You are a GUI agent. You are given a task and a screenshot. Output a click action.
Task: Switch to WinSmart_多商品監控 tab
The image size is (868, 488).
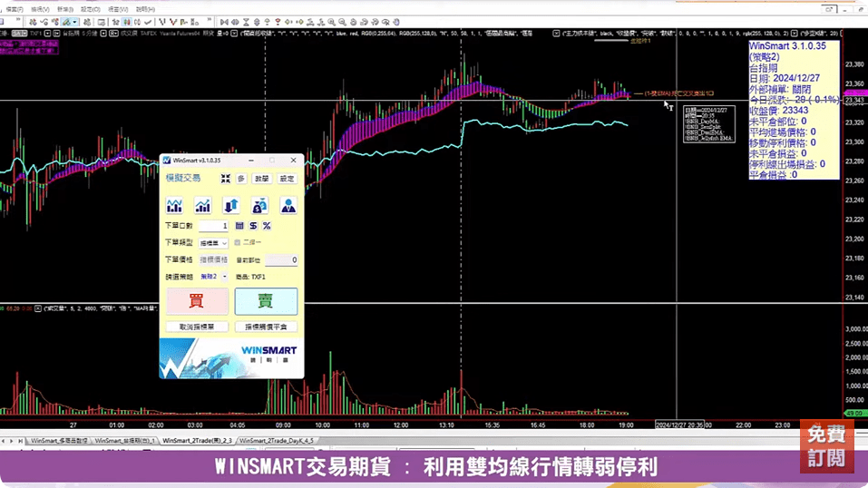(59, 441)
